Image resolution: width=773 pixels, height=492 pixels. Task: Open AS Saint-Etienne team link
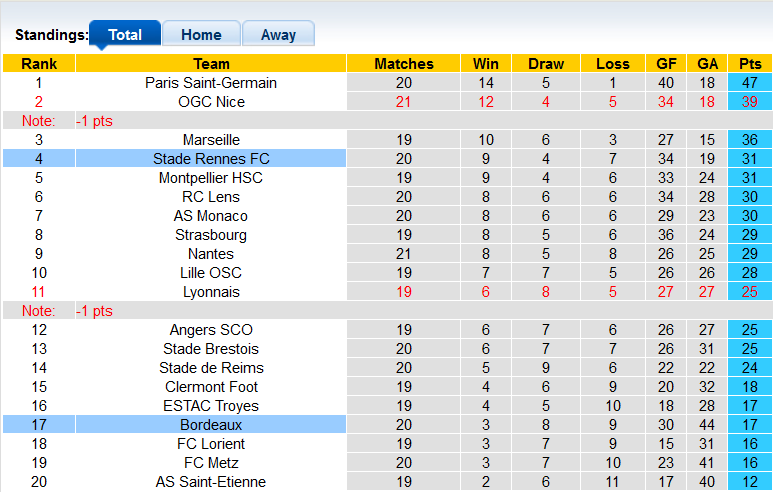pyautogui.click(x=211, y=482)
